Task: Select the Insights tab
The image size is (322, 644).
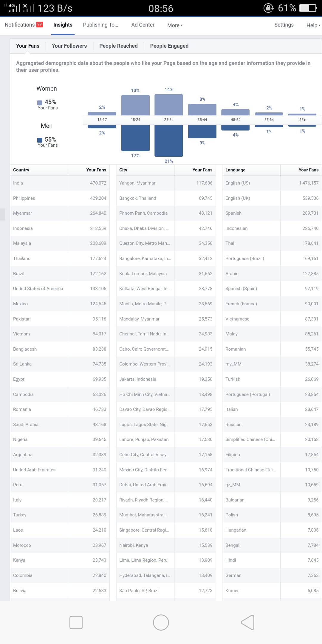Action: [63, 25]
